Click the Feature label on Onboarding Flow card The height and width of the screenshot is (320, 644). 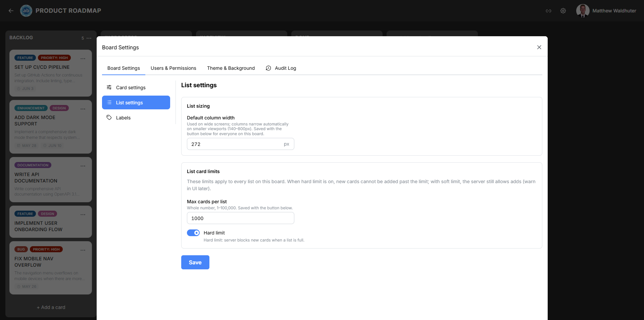(x=25, y=214)
